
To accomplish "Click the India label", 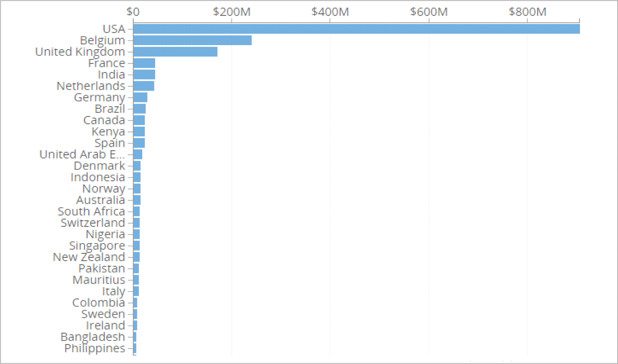I will [x=112, y=74].
